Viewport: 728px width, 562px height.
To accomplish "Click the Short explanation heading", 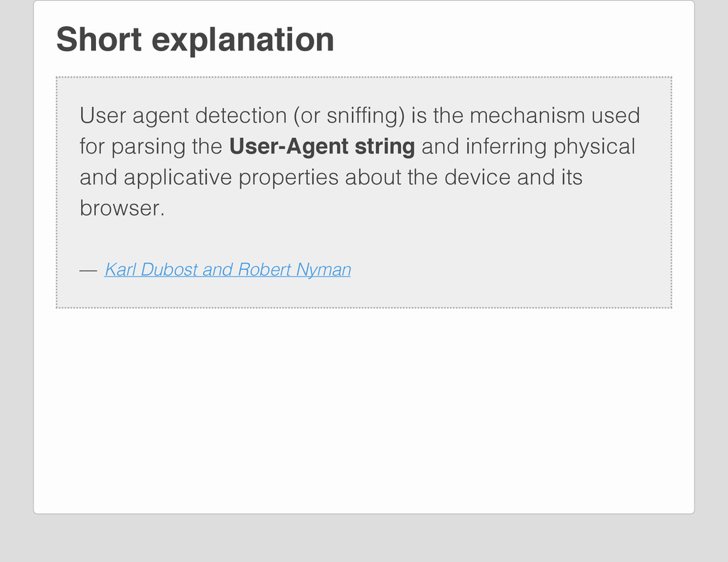I will point(195,40).
